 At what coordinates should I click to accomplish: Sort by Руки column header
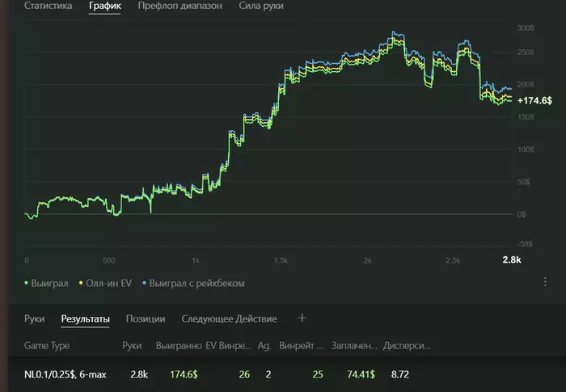(132, 346)
